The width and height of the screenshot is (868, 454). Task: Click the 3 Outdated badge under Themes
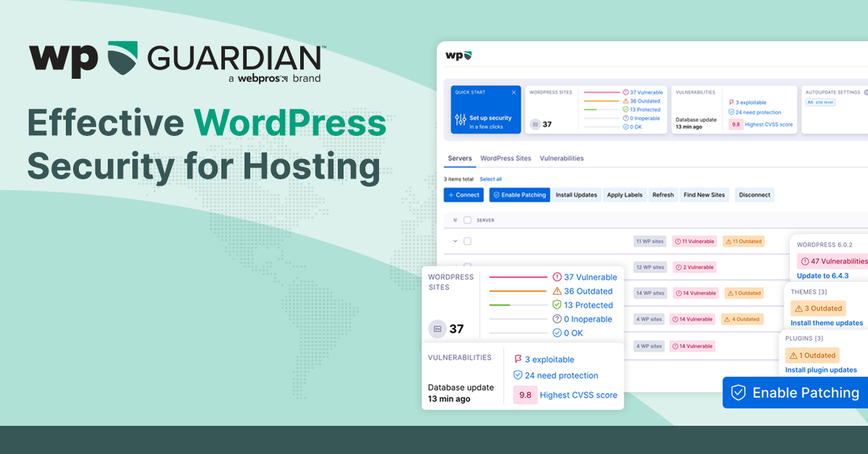point(817,309)
